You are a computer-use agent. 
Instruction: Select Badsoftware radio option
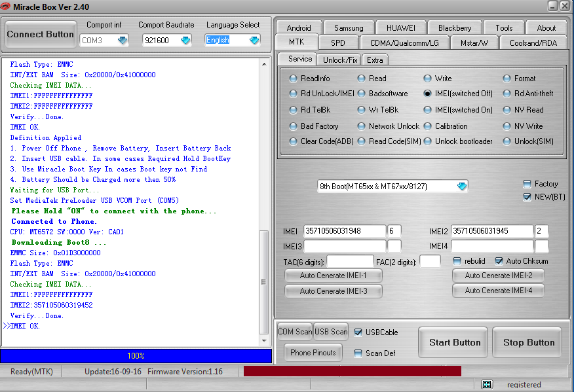pyautogui.click(x=361, y=94)
